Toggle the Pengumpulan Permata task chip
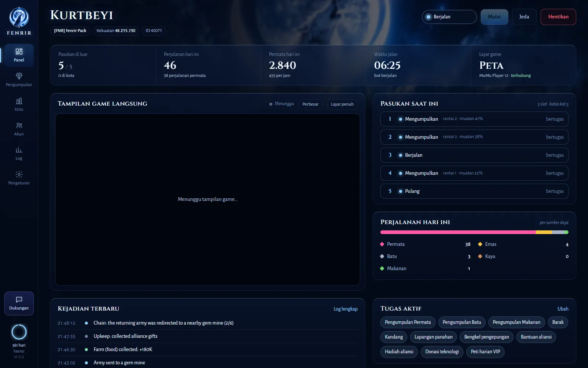This screenshot has height=368, width=588. point(408,322)
